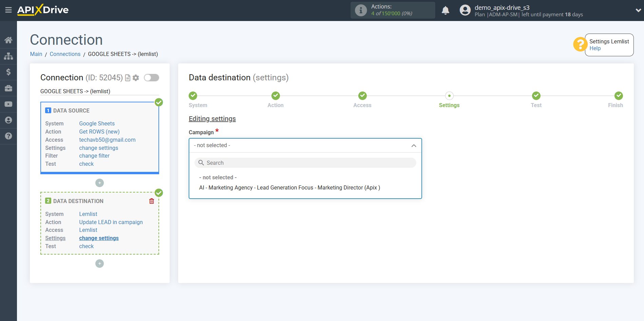644x321 pixels.
Task: Go to the Access step
Action: point(362,96)
